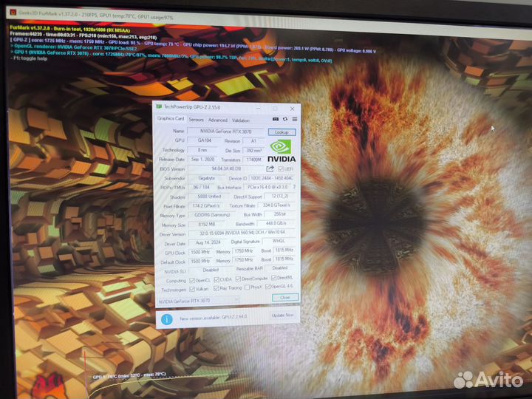
Task: Click the blue info icon in update bar
Action: point(166,319)
